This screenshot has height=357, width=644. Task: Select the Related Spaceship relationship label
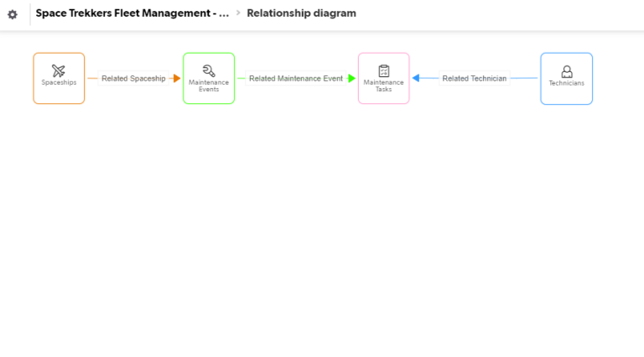[x=133, y=79]
